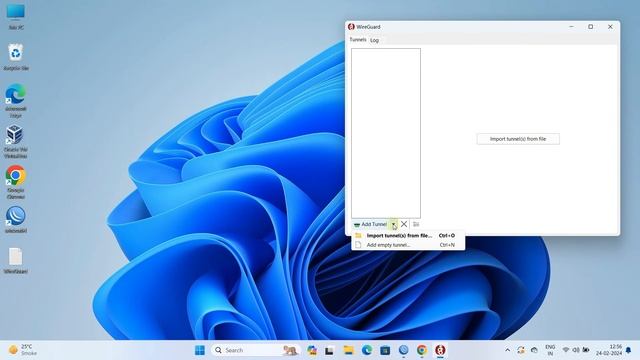Open the notifications bell icon
640x360 pixels.
point(629,350)
